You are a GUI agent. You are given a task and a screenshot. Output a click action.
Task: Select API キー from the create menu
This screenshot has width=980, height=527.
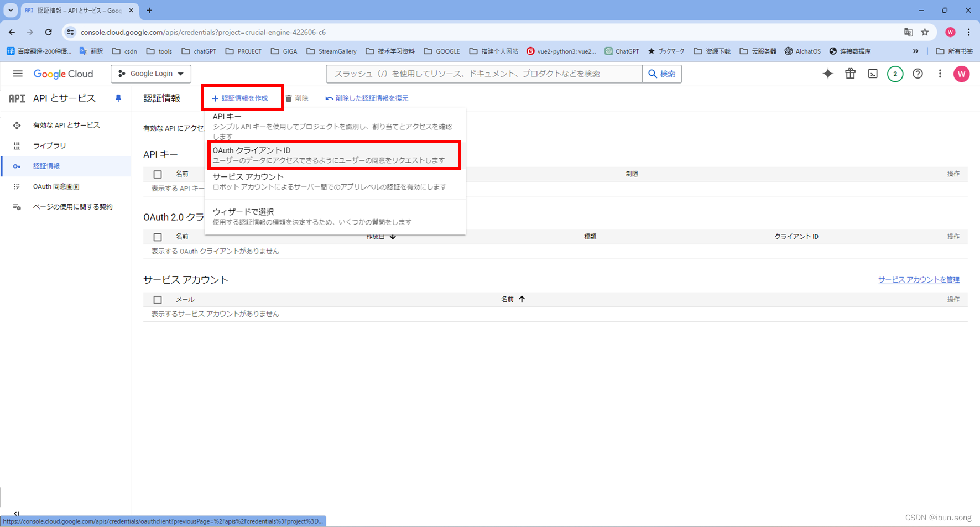click(335, 126)
